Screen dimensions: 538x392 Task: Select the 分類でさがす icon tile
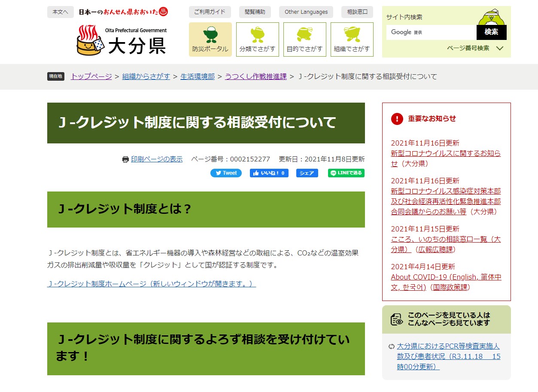click(x=258, y=40)
